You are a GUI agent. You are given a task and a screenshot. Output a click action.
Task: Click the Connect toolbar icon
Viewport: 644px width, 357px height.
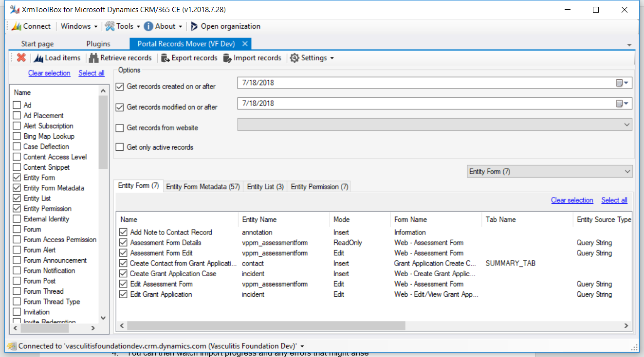point(16,26)
